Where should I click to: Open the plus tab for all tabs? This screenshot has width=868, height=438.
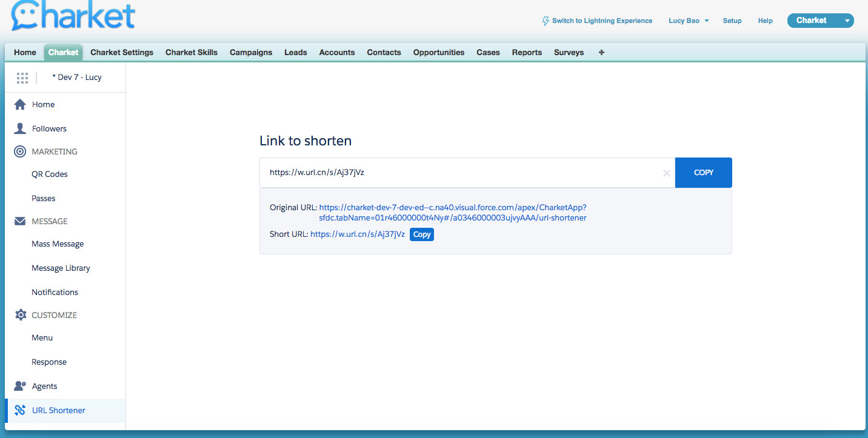point(601,52)
